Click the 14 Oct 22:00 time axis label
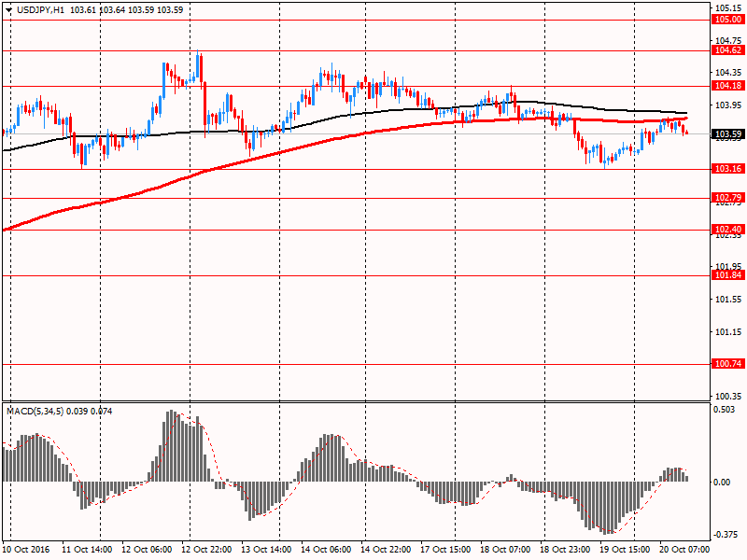This screenshot has width=747, height=560. [x=386, y=550]
